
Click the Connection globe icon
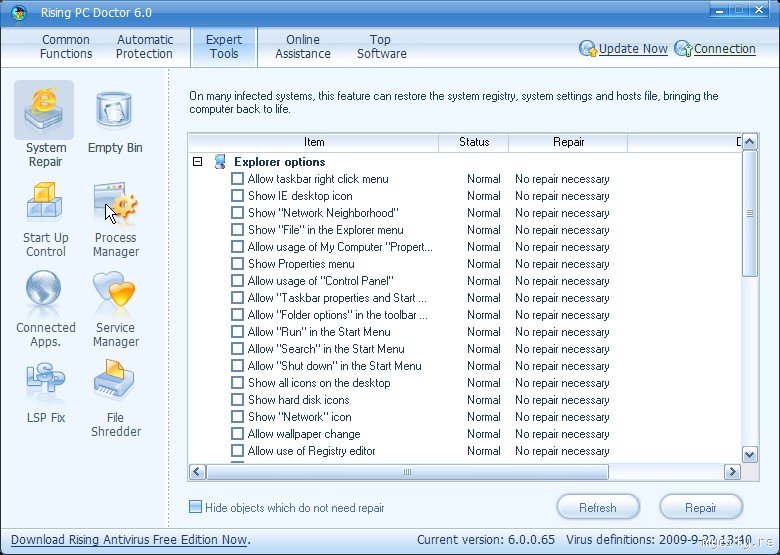tap(683, 49)
